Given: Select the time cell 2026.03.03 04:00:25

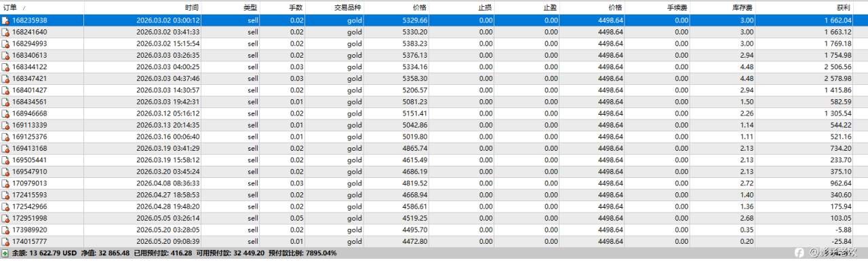Looking at the screenshot, I should point(167,67).
